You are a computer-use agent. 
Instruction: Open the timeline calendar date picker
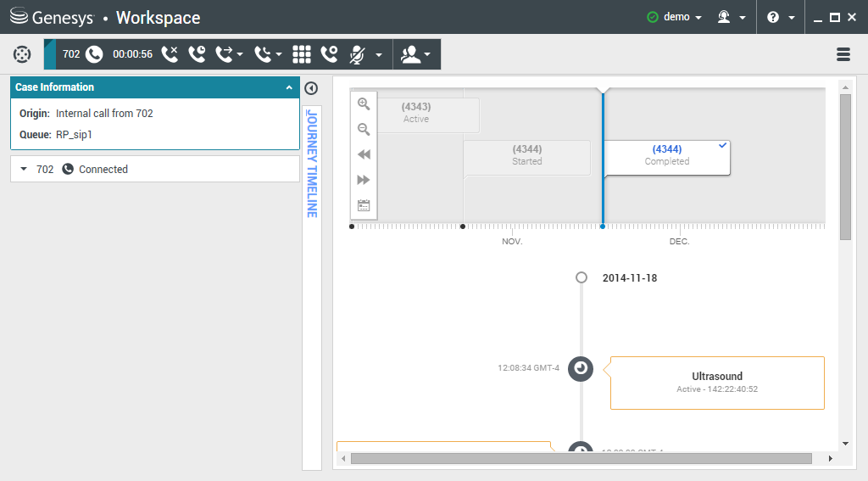pyautogui.click(x=364, y=205)
